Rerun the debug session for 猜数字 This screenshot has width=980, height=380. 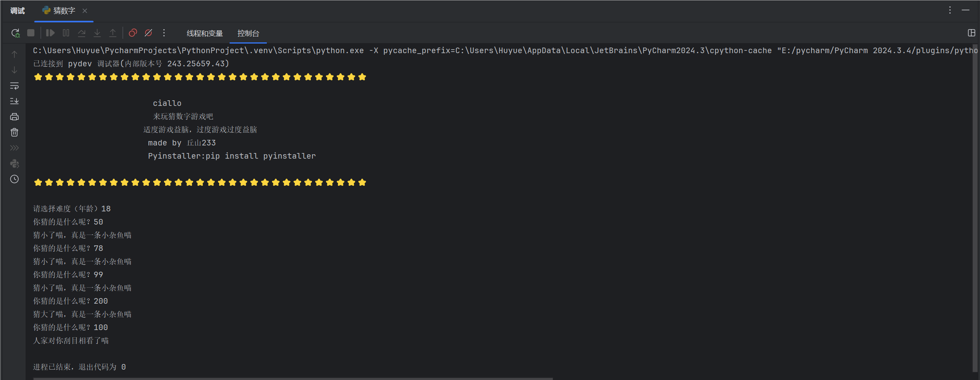[x=15, y=33]
